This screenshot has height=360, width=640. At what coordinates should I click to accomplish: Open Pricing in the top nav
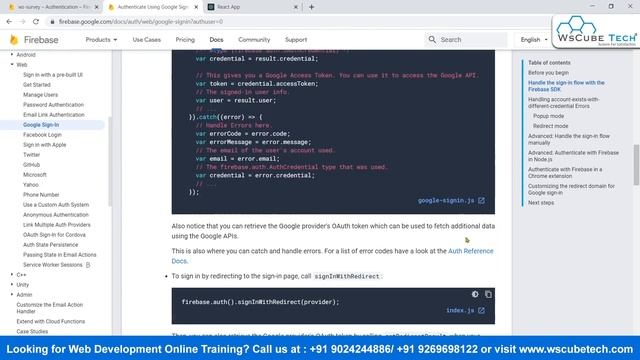click(185, 40)
